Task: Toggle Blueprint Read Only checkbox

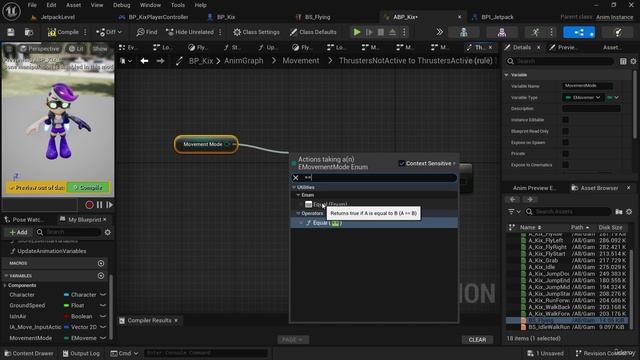Action: (x=565, y=131)
